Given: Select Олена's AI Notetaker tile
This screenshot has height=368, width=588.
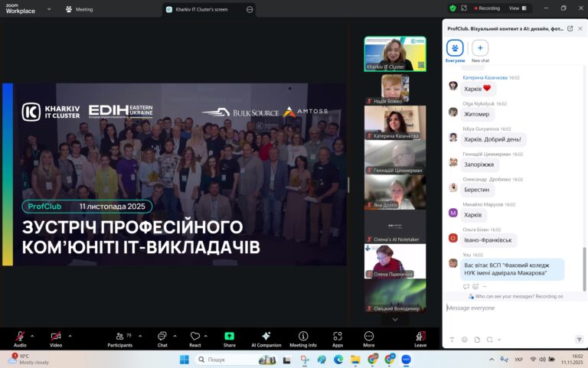Looking at the screenshot, I should [395, 226].
